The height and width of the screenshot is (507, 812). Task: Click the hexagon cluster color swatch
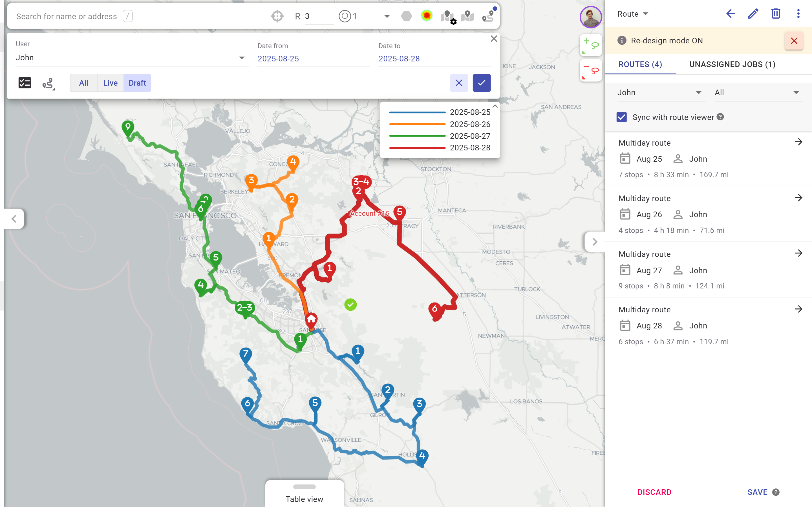[x=406, y=16]
